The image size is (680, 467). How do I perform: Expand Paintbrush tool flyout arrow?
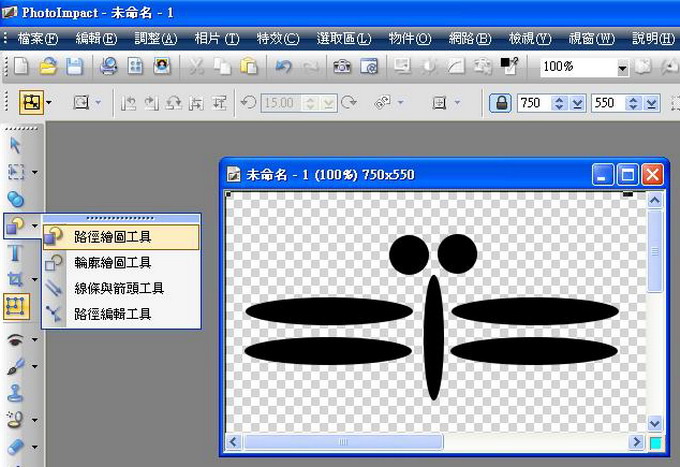tap(35, 367)
